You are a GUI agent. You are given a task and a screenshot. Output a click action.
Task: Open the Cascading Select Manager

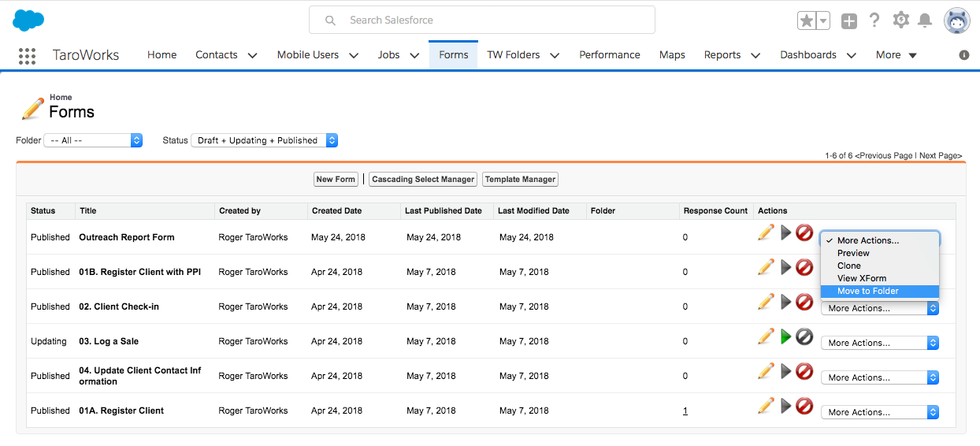tap(423, 180)
